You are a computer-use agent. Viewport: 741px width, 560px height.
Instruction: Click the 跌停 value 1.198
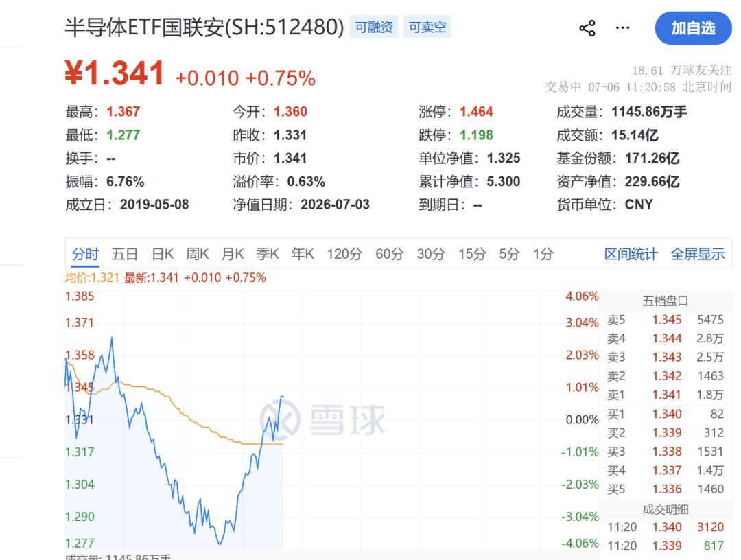click(x=476, y=135)
